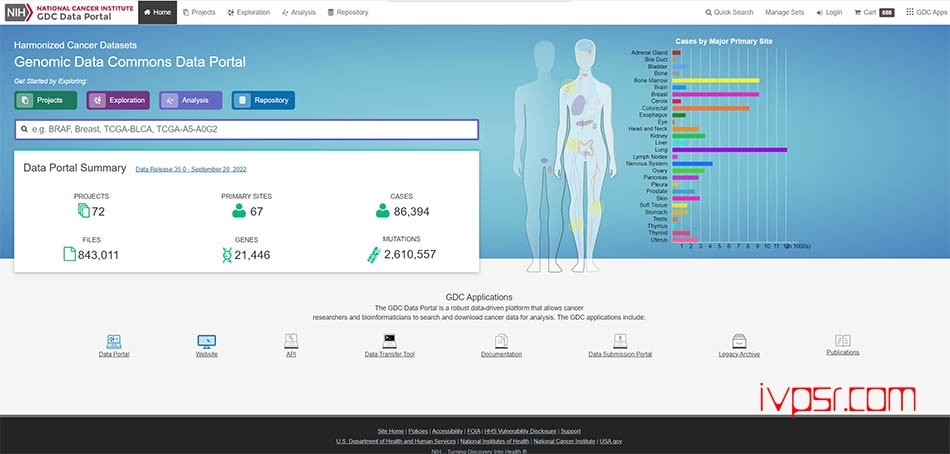Viewport: 950px width, 454px height.
Task: Focus the BRAF, Breast search input field
Action: 247,129
